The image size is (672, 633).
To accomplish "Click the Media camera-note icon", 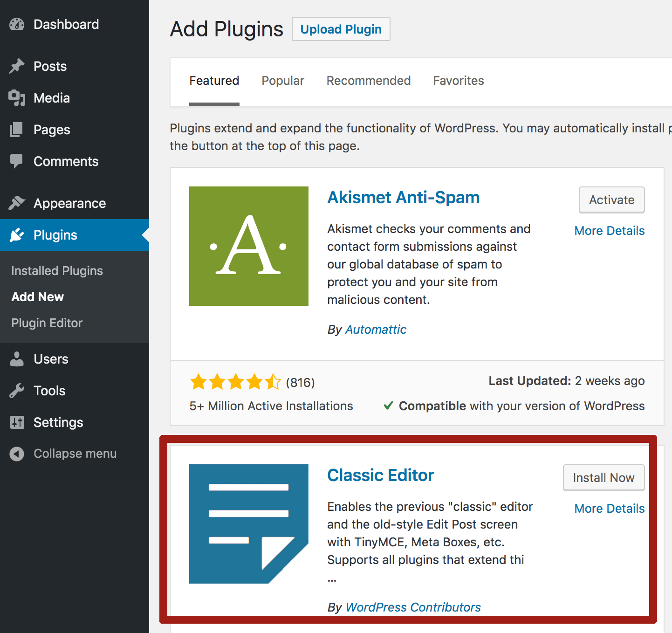I will (x=17, y=98).
